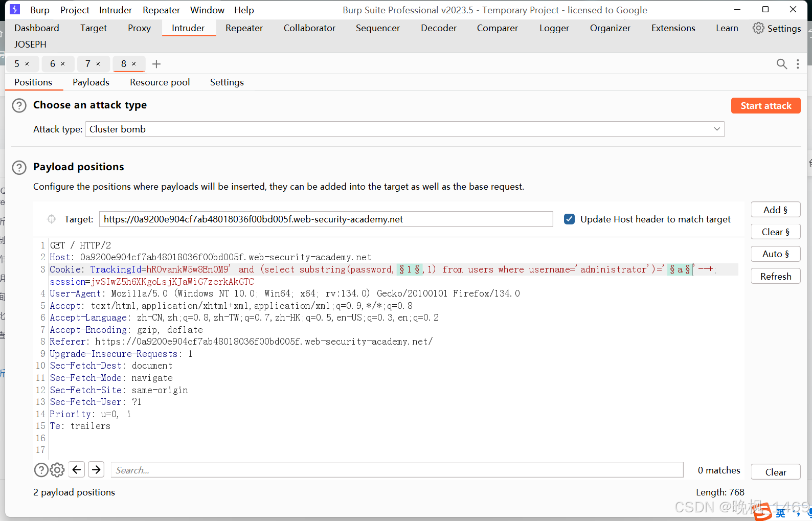Open the Burp menu
The width and height of the screenshot is (812, 521).
pos(40,10)
